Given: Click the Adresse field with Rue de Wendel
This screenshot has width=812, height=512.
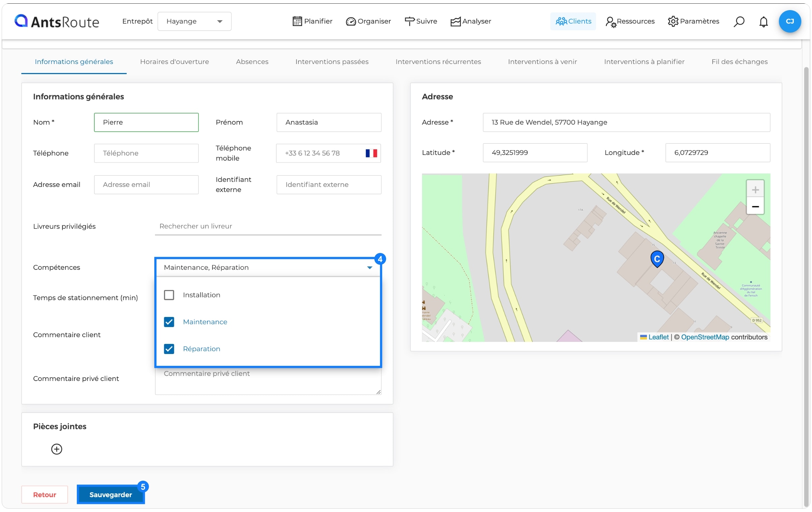Looking at the screenshot, I should (626, 122).
